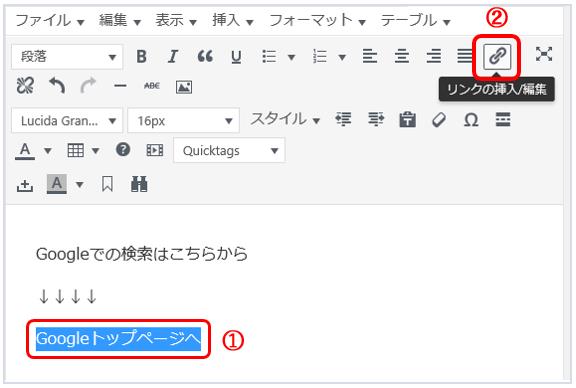The height and width of the screenshot is (388, 576).
Task: Apply blockquote formatting
Action: tap(205, 57)
